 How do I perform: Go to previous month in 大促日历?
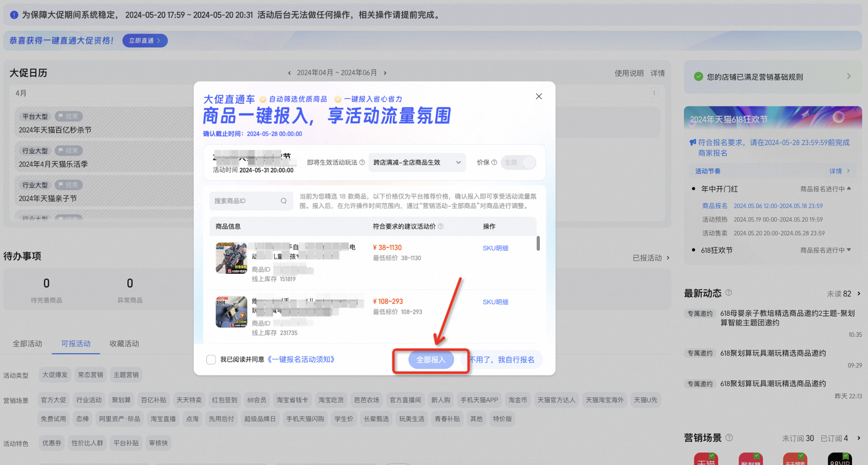point(289,73)
